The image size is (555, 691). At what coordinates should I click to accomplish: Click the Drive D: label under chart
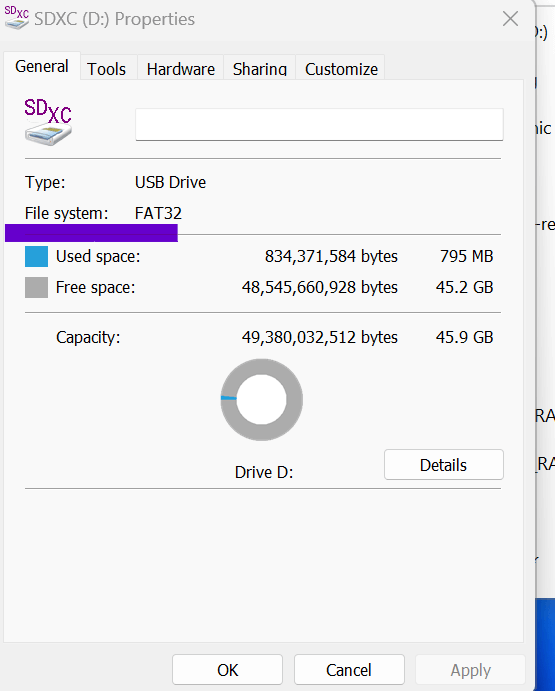point(264,472)
